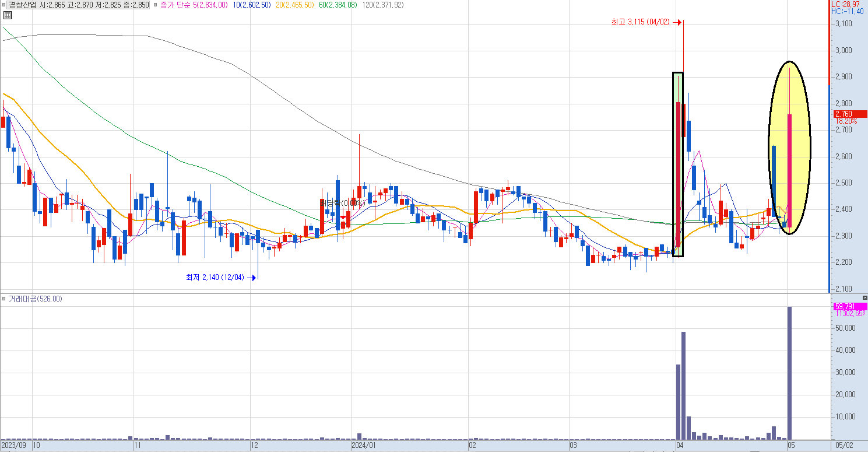This screenshot has width=868, height=452.
Task: Click the 2023/09 date axis label
Action: [13, 446]
